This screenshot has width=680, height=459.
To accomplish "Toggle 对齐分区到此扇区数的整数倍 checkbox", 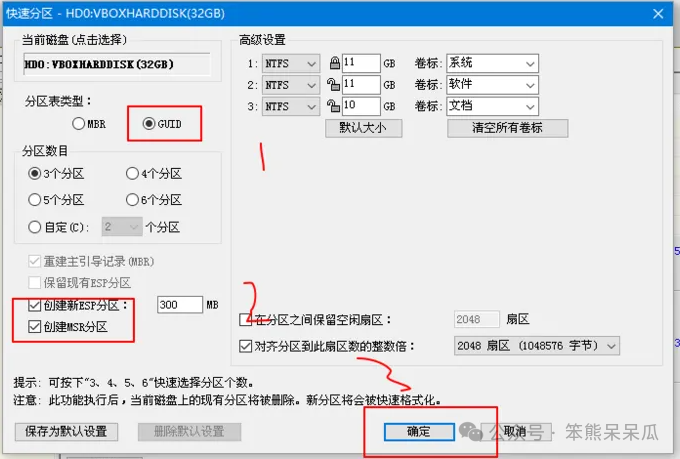I will [245, 346].
